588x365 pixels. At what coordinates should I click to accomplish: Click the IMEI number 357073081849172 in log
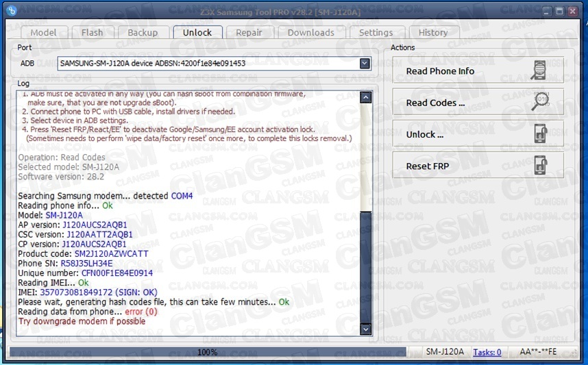(x=76, y=292)
